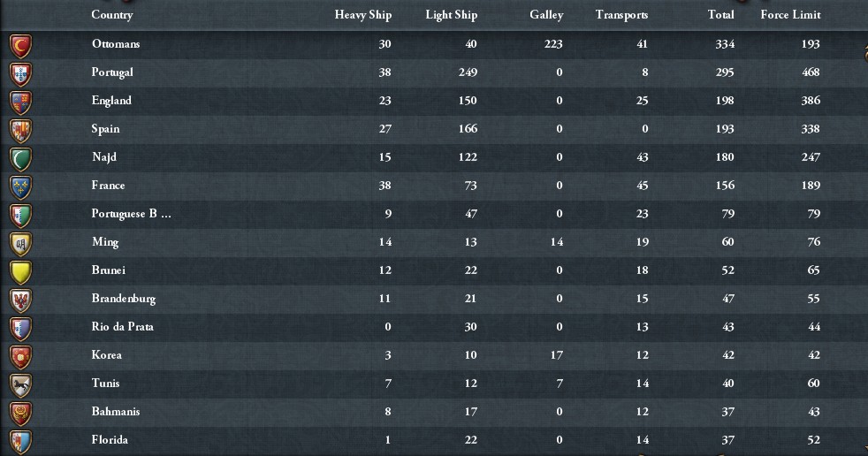The width and height of the screenshot is (868, 456).
Task: Sort the list by Galley count
Action: [x=546, y=15]
